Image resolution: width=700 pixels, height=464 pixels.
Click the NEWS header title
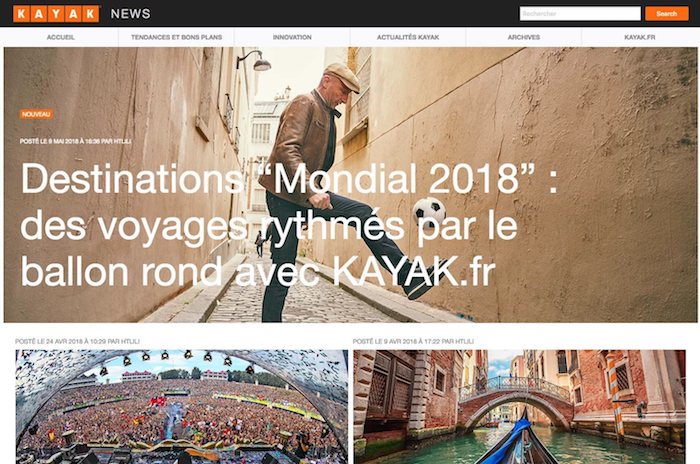coord(131,14)
